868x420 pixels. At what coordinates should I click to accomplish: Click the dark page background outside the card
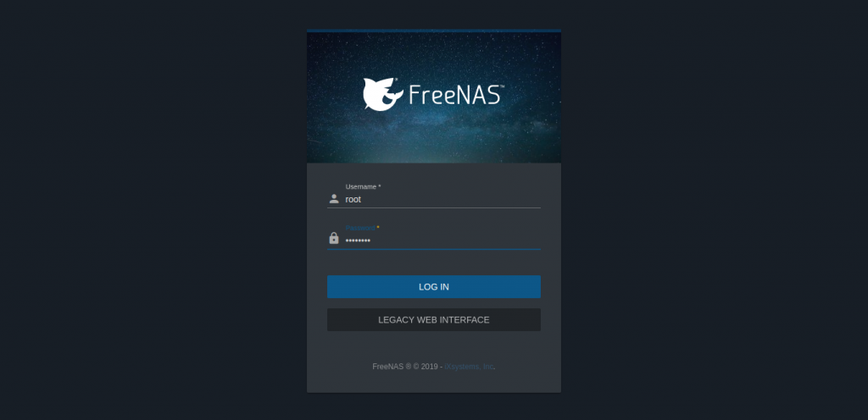pos(149,210)
